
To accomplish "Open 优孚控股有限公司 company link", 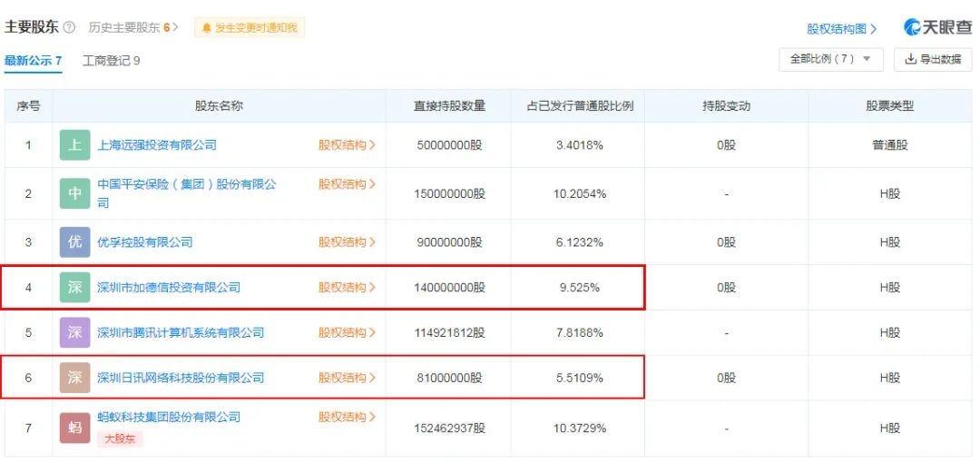I will point(145,242).
